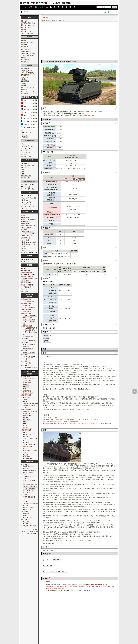The width and height of the screenshot is (138, 644).
Task: Click 空 link in the アメリカ row
Action: tap(32, 100)
